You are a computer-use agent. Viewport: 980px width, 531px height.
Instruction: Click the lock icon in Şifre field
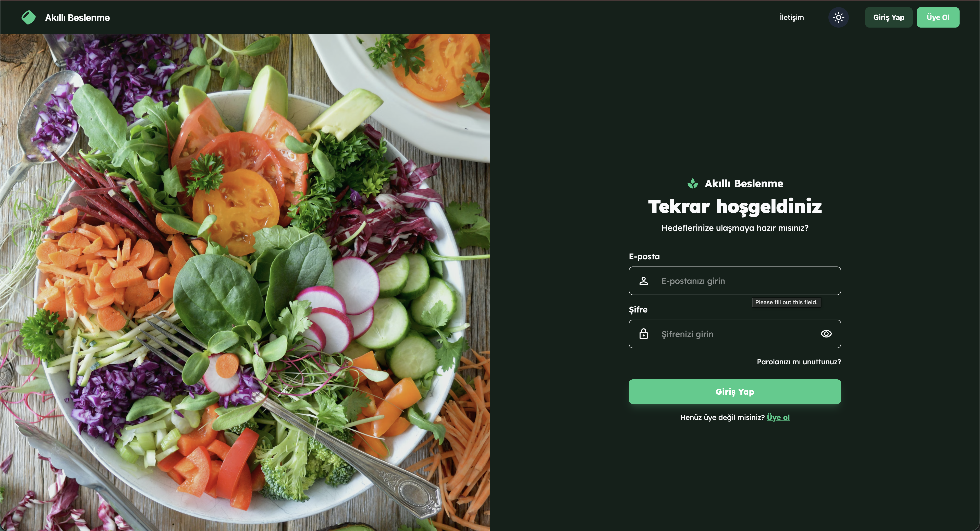point(643,334)
